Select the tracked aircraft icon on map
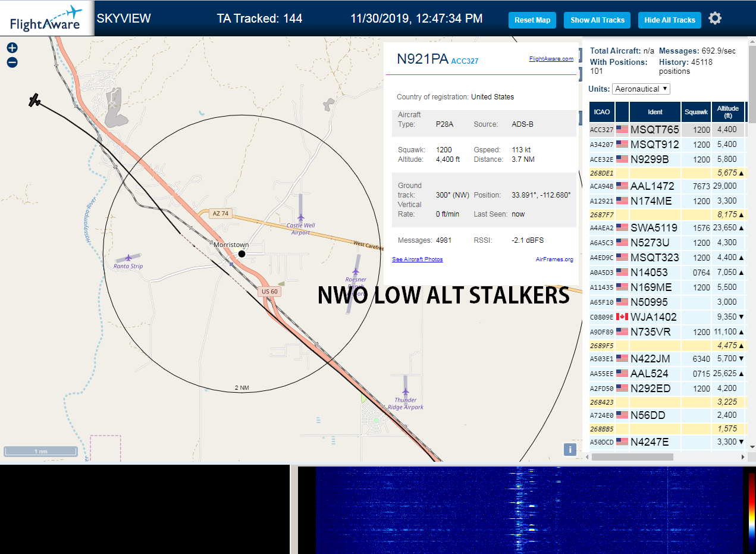 click(x=35, y=101)
